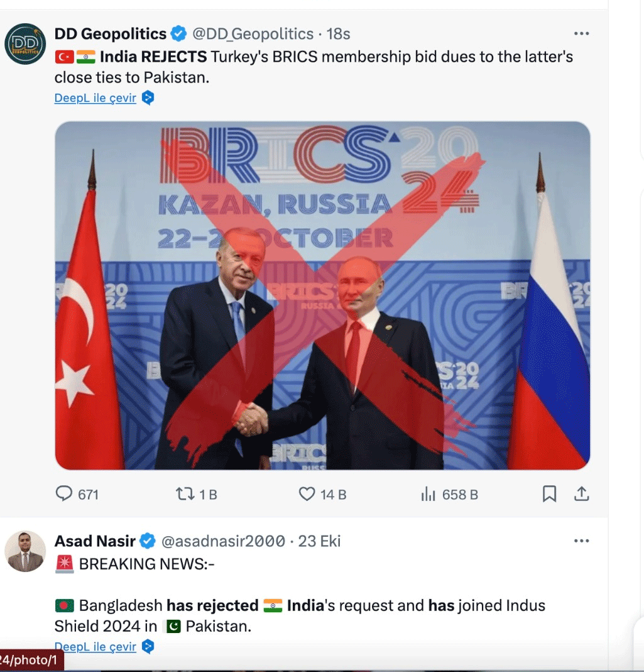
Task: Open more options on Asad Nasir post
Action: click(x=582, y=541)
